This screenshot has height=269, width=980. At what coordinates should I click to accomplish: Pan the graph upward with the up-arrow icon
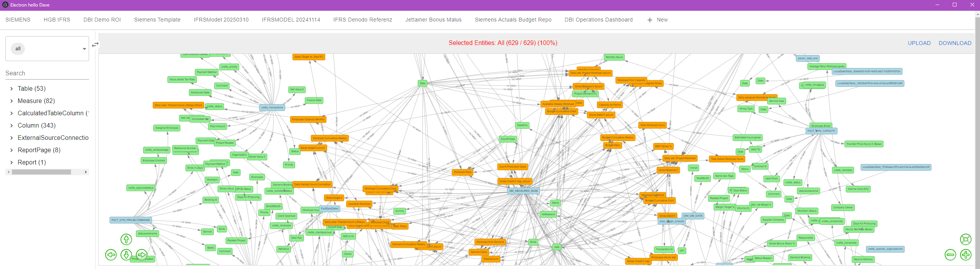126,239
